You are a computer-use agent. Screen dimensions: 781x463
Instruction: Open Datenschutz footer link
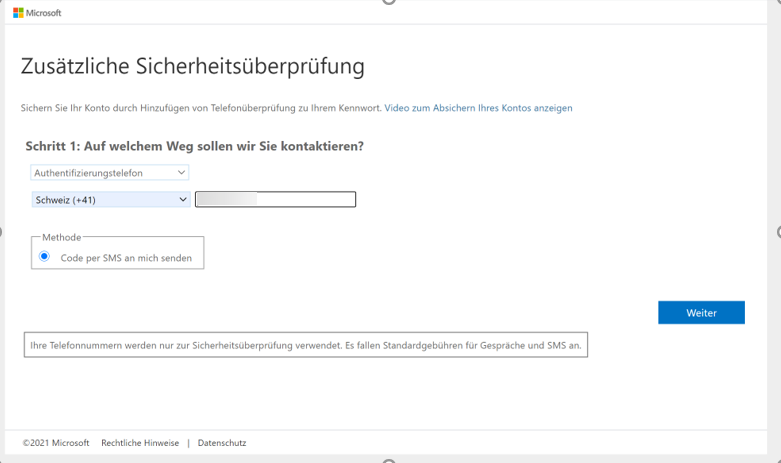[222, 443]
